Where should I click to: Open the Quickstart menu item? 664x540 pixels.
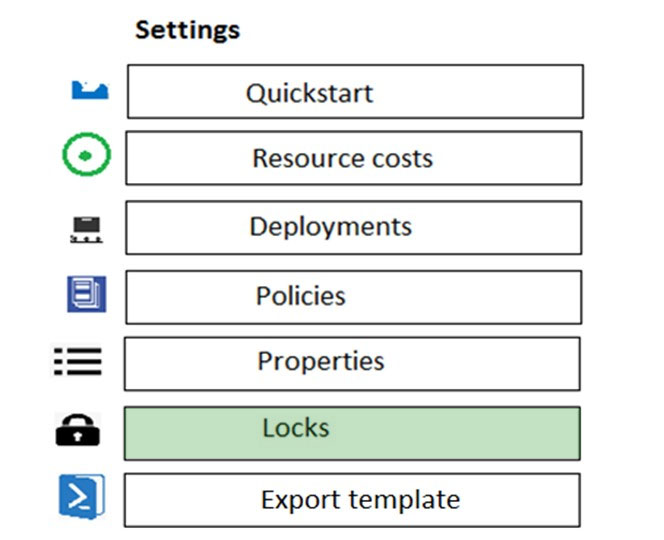click(x=355, y=91)
